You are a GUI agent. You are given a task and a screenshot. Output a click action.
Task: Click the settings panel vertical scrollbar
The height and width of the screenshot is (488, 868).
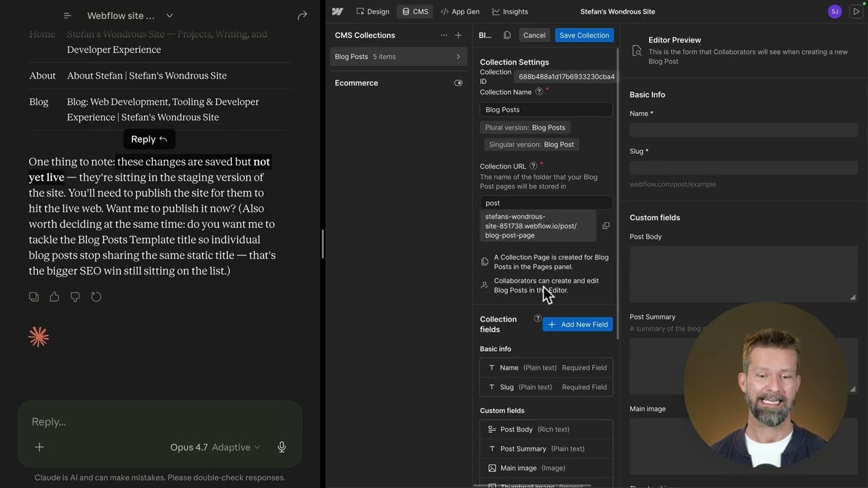pos(617,193)
